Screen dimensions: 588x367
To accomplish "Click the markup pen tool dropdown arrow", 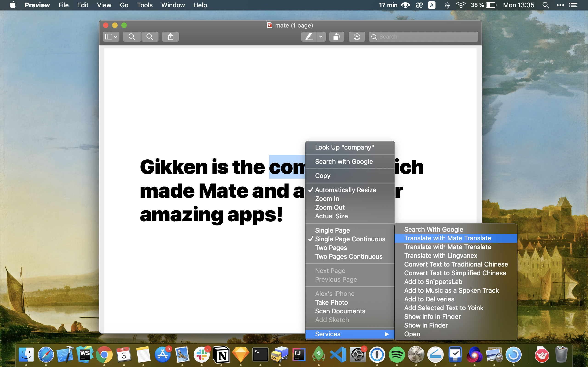I will pyautogui.click(x=320, y=36).
